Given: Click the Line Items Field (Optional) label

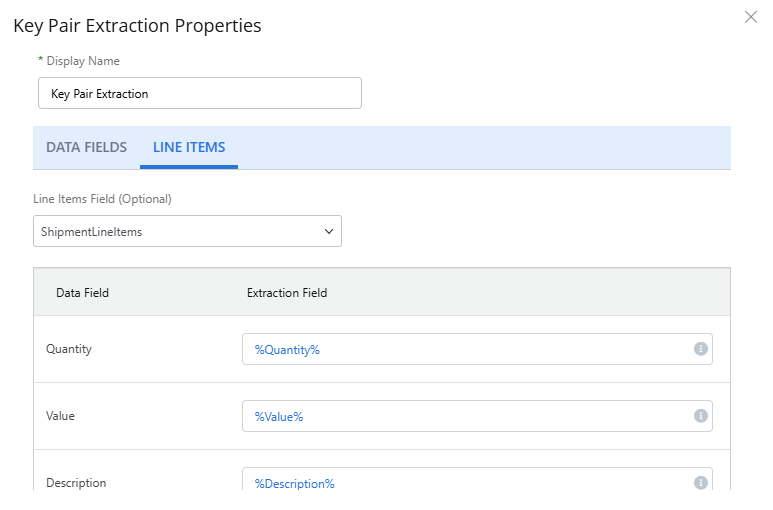Looking at the screenshot, I should tap(102, 199).
